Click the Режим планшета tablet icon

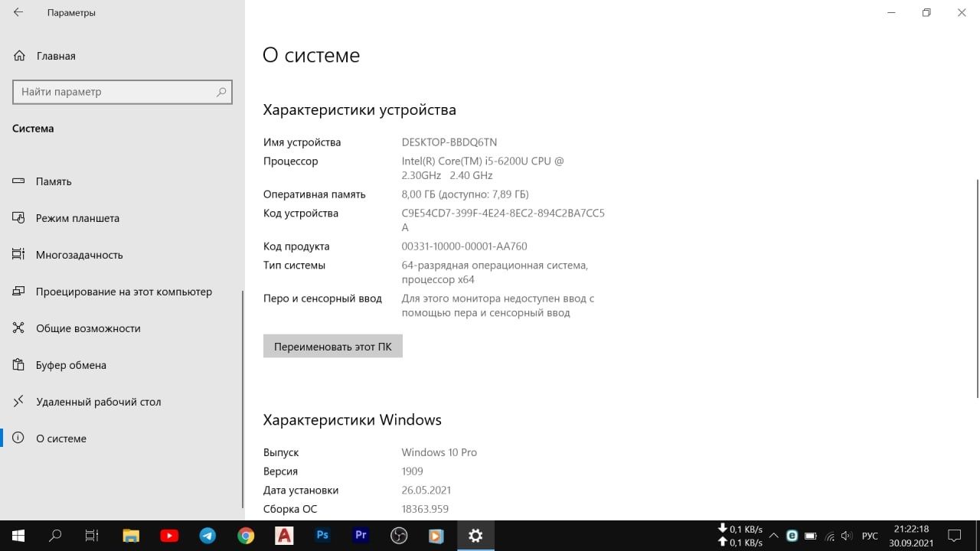point(19,218)
